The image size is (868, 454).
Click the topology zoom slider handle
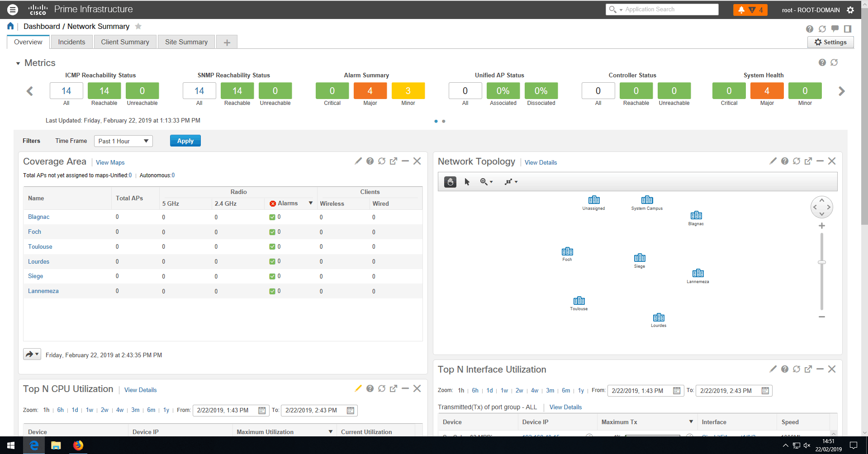pos(822,262)
